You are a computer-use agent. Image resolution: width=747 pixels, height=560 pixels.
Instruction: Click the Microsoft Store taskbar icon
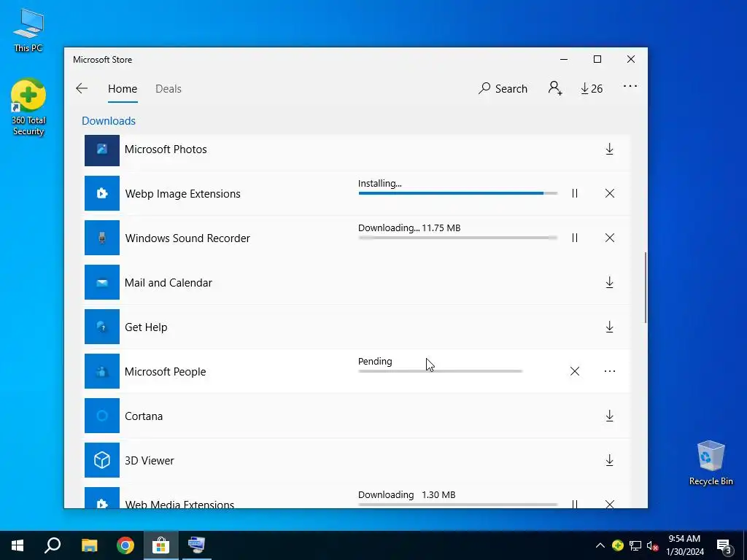(161, 545)
